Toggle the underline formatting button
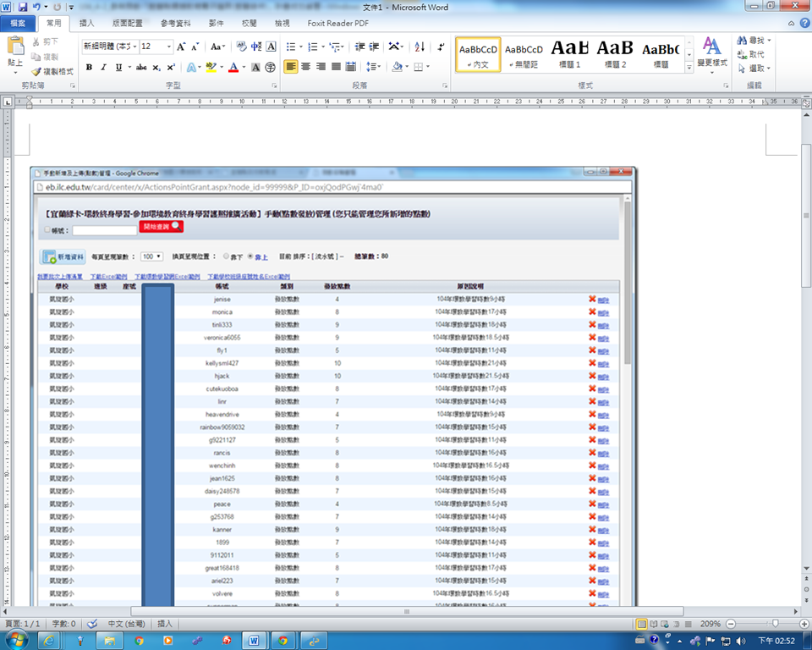This screenshot has height=650, width=812. [118, 67]
